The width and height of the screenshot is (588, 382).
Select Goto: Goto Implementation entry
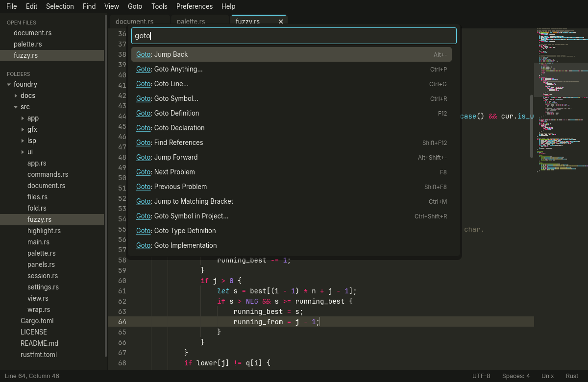(x=292, y=245)
